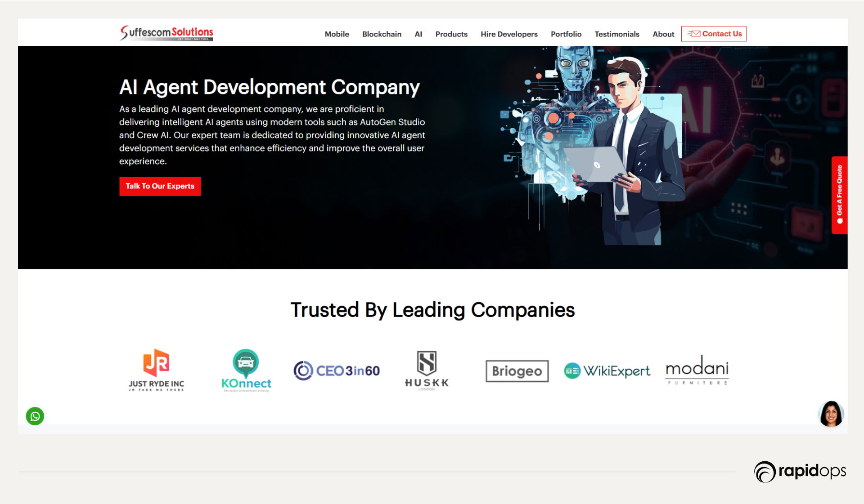Viewport: 864px width, 504px height.
Task: Go to the Portfolio page
Action: click(x=566, y=34)
